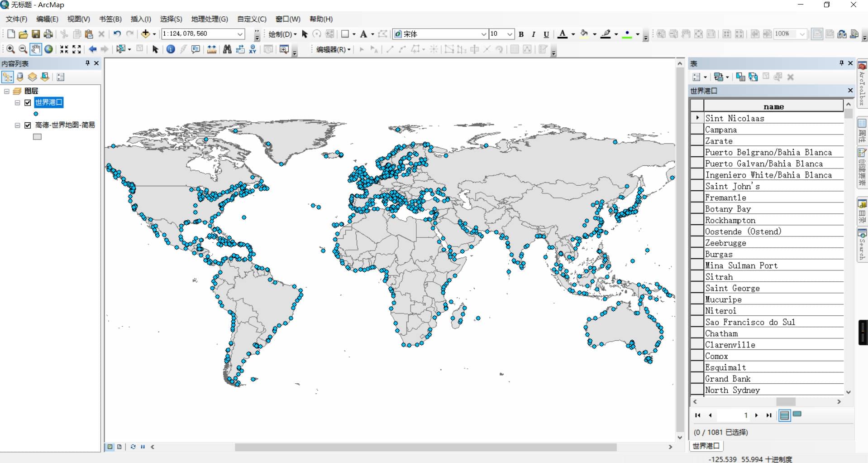Activate the Pan hand tool
The image size is (868, 463).
point(35,49)
